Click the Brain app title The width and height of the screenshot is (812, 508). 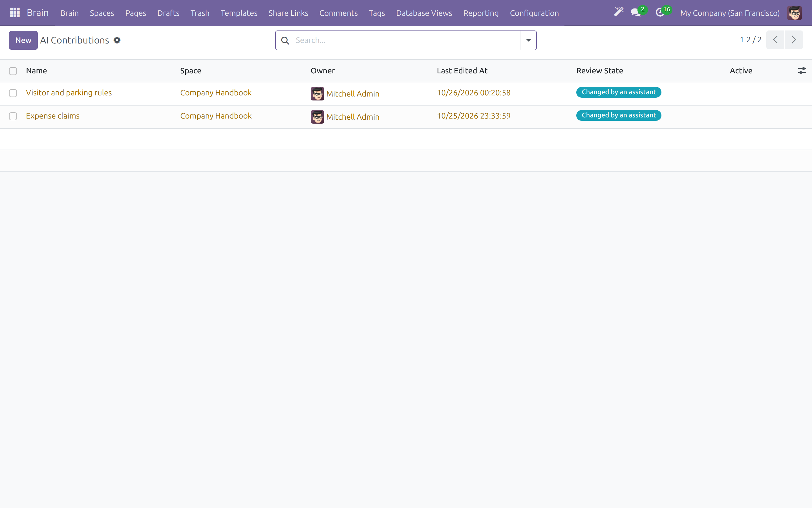click(x=37, y=13)
